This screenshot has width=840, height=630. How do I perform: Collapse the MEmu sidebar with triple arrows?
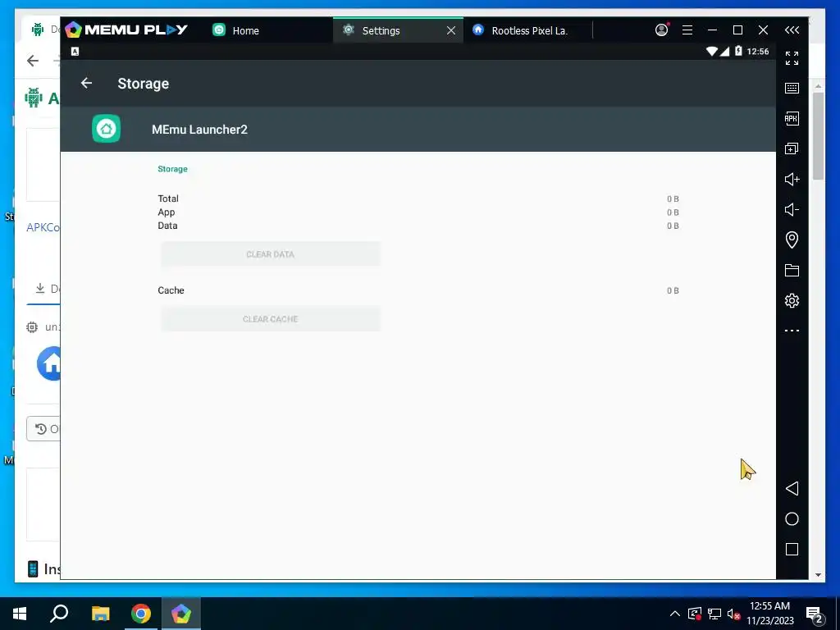tap(792, 30)
